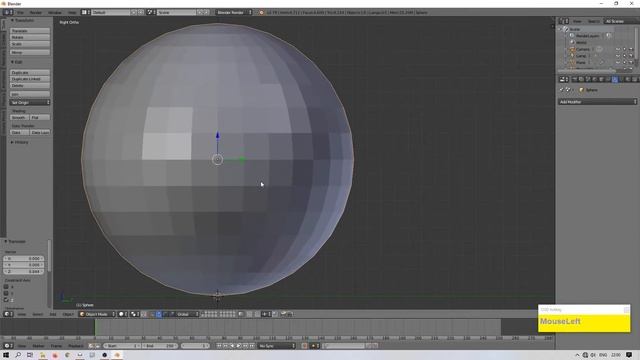Open the Windows notification center
640x360 pixels.
tap(629, 355)
